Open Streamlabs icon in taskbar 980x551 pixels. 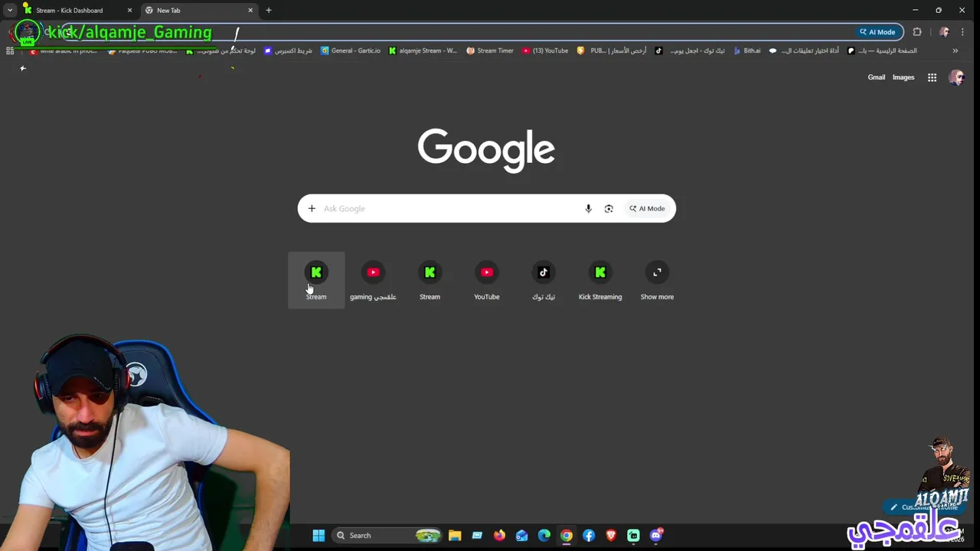pyautogui.click(x=633, y=536)
